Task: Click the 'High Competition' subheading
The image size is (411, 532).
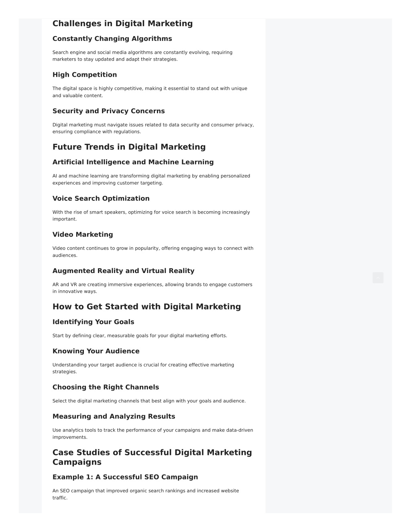Action: click(85, 75)
